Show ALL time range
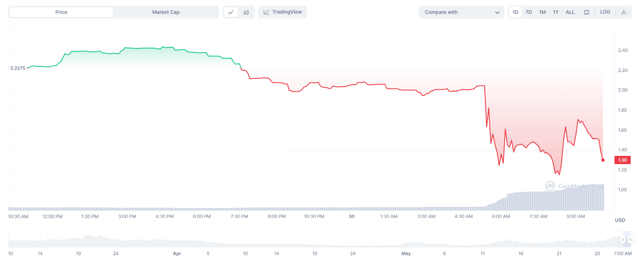644x269 pixels. [x=570, y=12]
